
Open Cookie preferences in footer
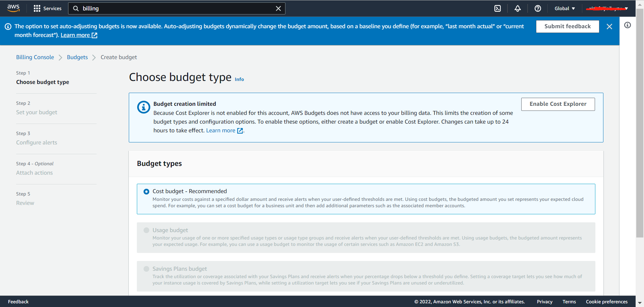click(606, 302)
